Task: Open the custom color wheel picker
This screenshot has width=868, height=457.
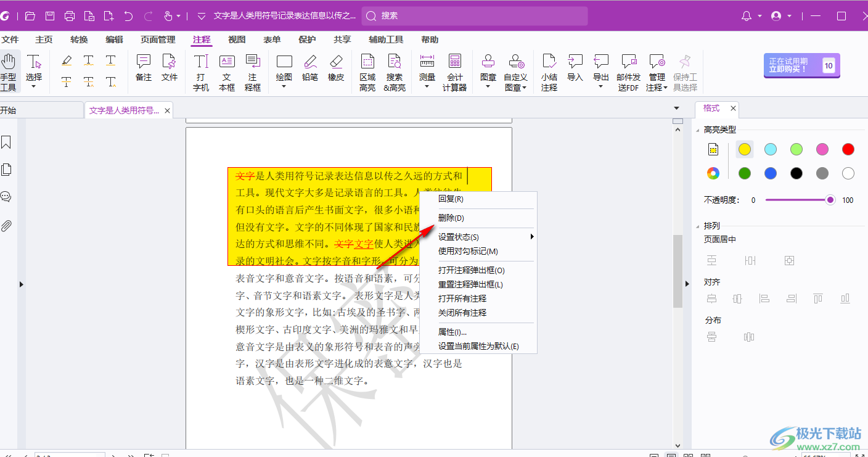Action: click(x=713, y=173)
